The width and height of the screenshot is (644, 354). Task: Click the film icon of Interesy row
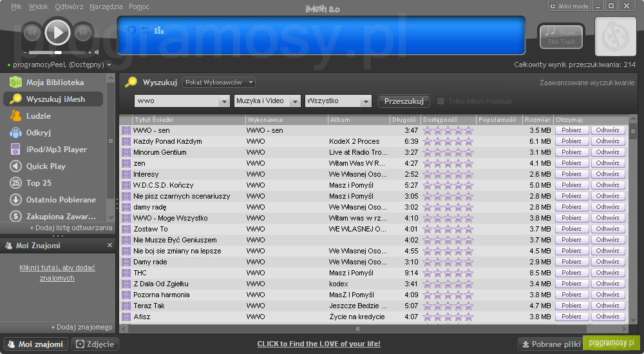pos(126,174)
